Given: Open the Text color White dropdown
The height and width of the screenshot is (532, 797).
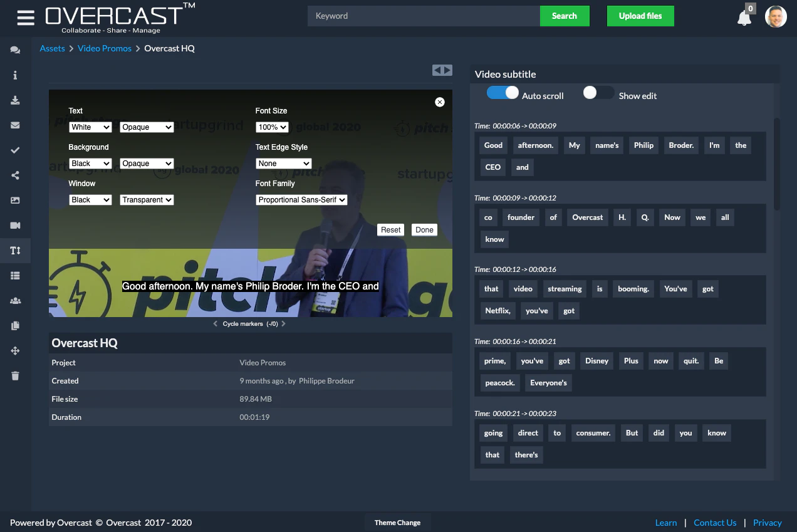Looking at the screenshot, I should point(90,127).
